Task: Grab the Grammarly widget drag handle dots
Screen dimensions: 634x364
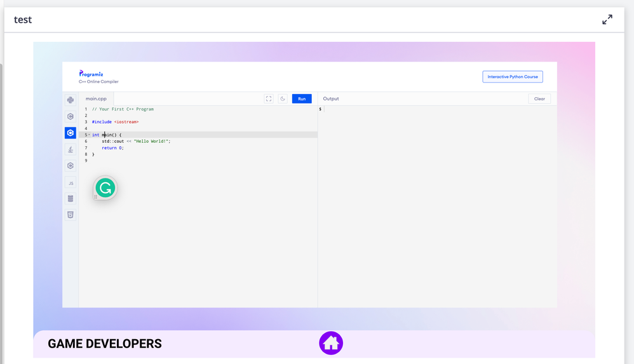Action: pyautogui.click(x=96, y=196)
